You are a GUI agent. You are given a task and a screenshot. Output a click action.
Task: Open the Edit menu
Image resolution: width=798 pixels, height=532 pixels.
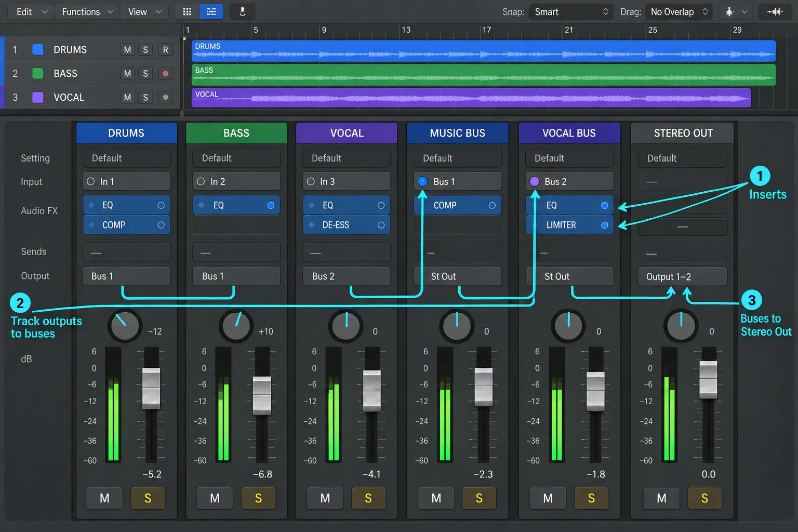pos(31,11)
